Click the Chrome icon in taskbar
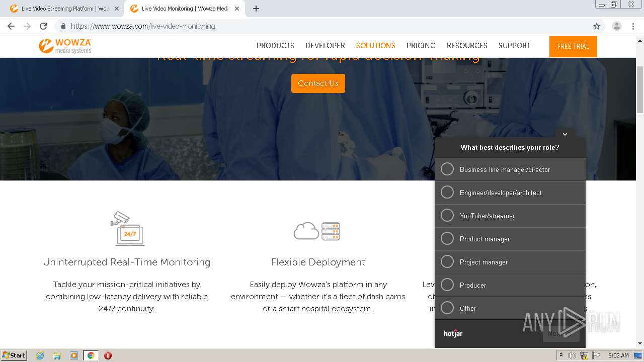 pos(91,355)
